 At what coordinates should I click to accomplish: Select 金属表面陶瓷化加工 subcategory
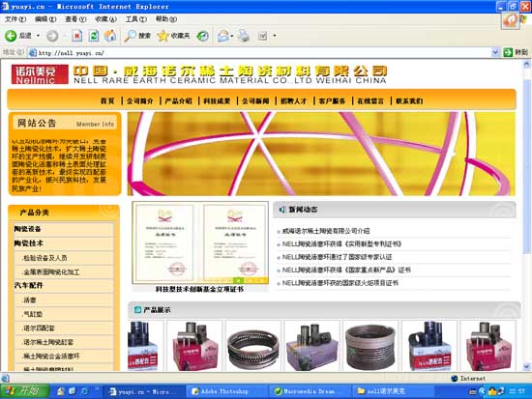click(x=51, y=272)
